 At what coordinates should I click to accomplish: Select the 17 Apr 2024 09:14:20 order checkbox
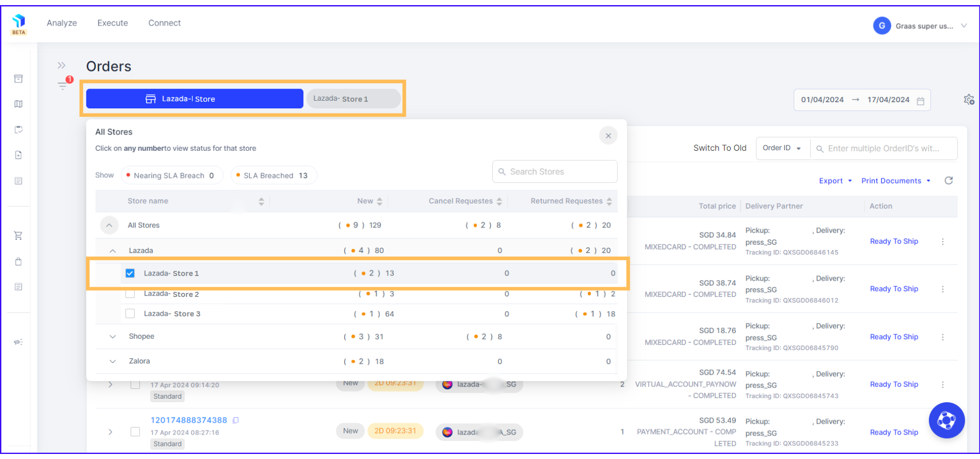click(135, 384)
